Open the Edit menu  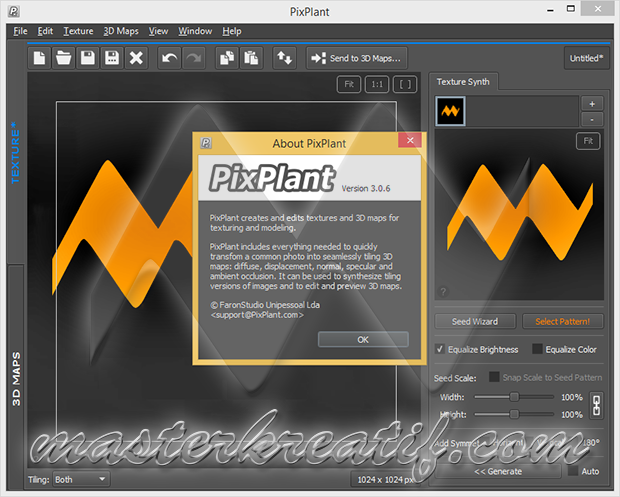coord(45,31)
